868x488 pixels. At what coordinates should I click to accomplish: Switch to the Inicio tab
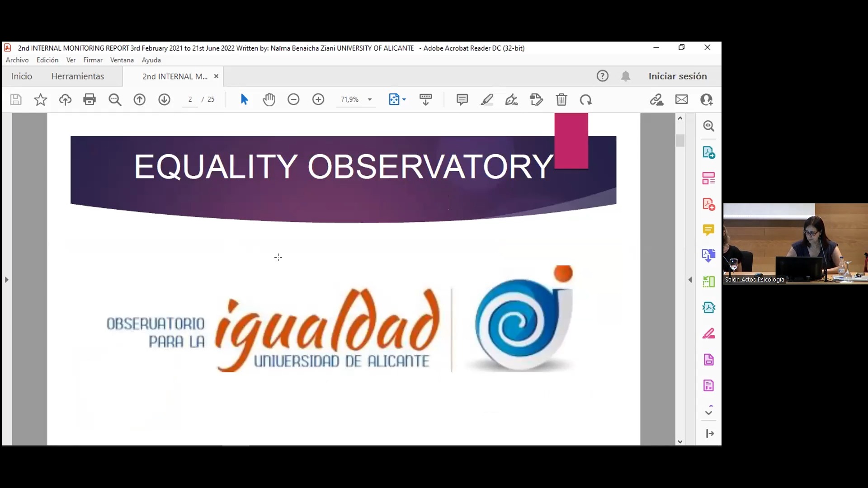(x=22, y=76)
